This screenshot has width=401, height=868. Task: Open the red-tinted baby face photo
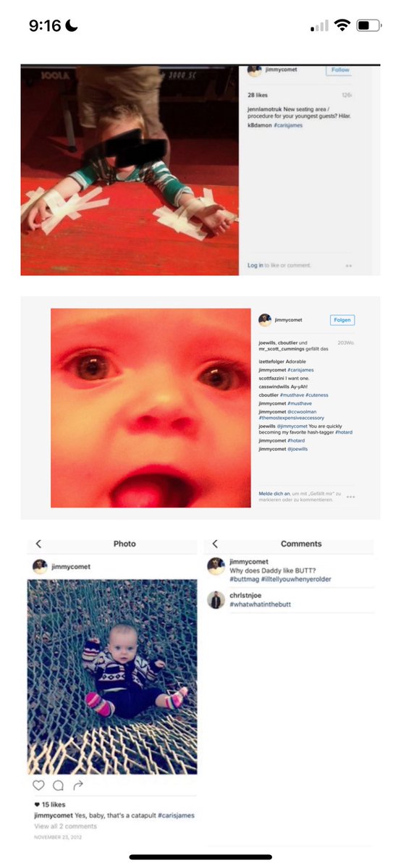tap(151, 408)
